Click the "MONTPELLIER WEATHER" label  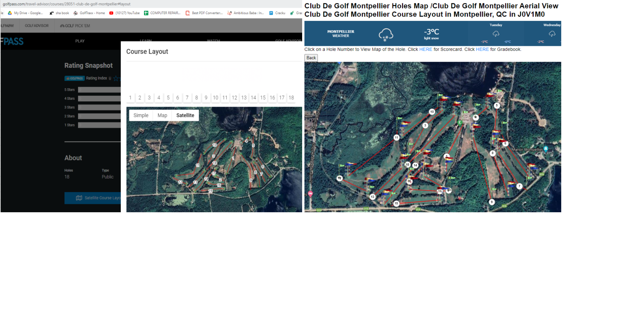341,34
